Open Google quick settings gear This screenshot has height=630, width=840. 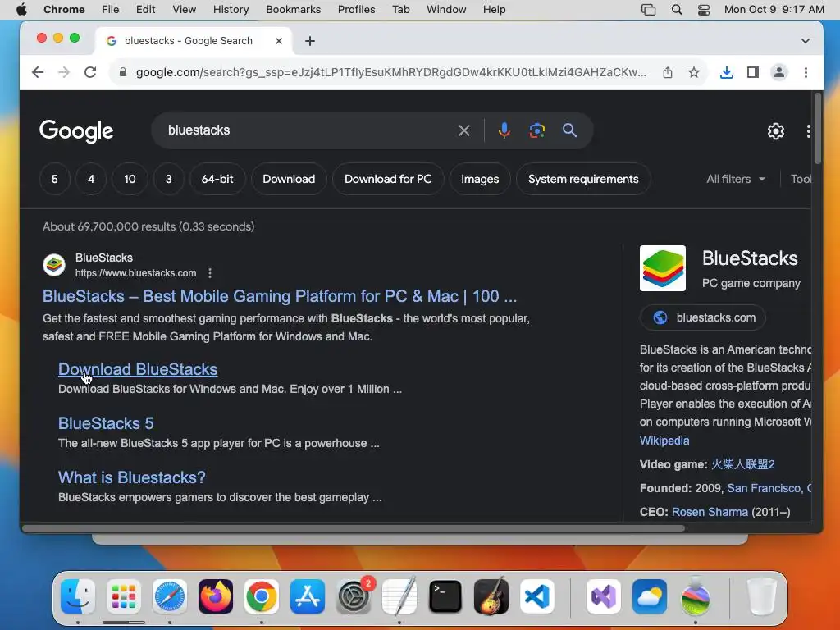(x=776, y=131)
